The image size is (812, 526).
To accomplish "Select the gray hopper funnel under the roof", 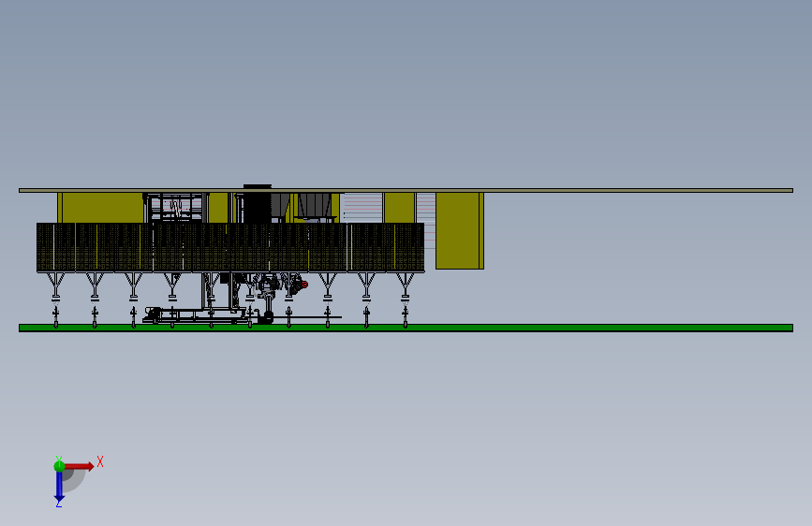I will [315, 206].
